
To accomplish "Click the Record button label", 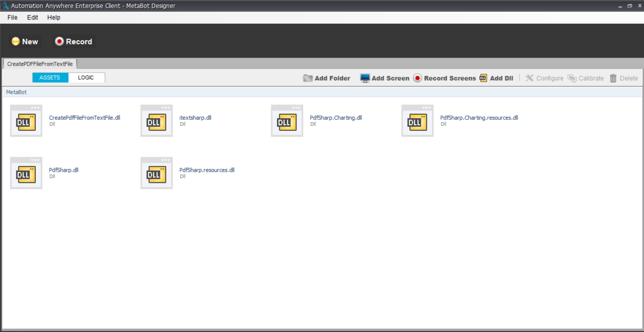I will (x=79, y=42).
